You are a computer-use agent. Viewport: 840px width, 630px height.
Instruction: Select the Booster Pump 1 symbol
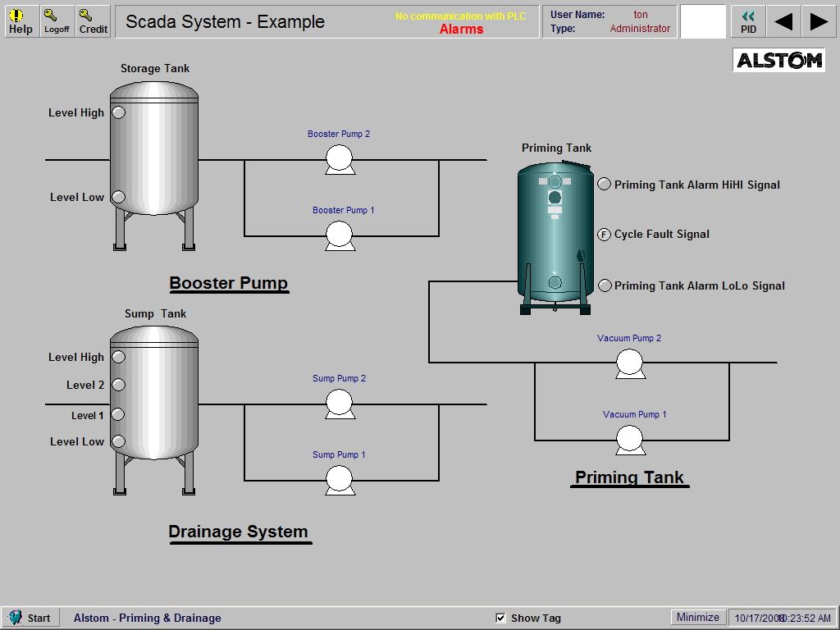[339, 235]
